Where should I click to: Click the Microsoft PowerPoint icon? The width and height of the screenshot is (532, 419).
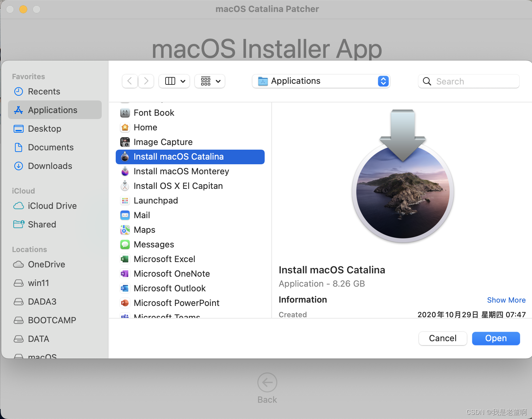click(x=125, y=303)
